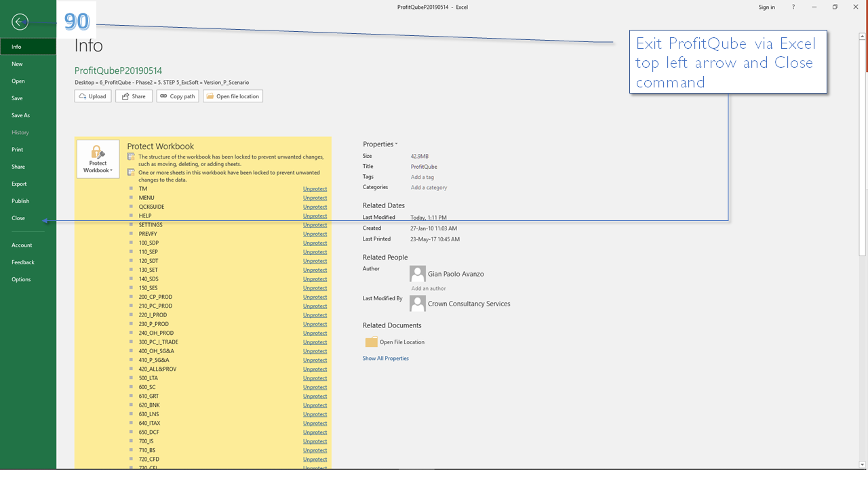868x488 pixels.
Task: Select Save in the backstage menu
Action: (28, 98)
